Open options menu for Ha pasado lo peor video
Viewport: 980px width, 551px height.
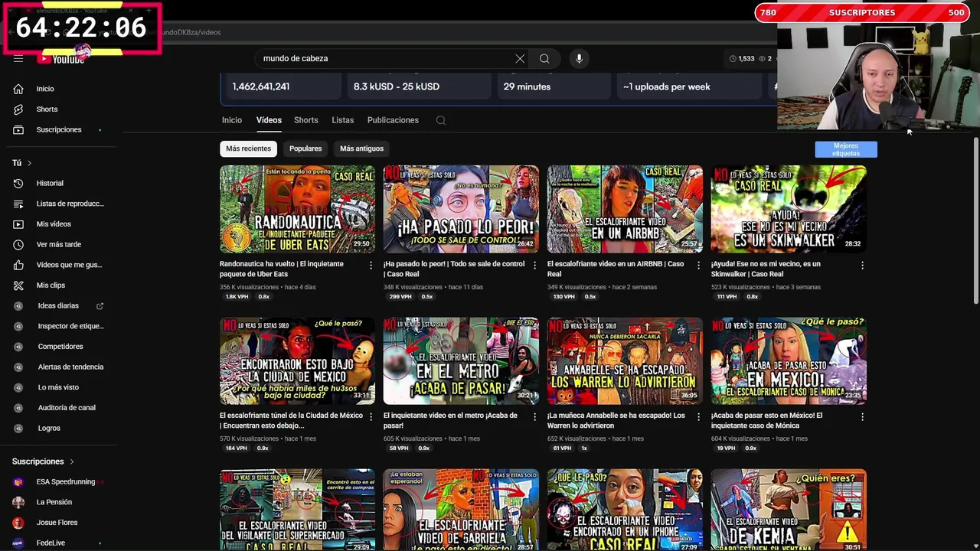[534, 266]
